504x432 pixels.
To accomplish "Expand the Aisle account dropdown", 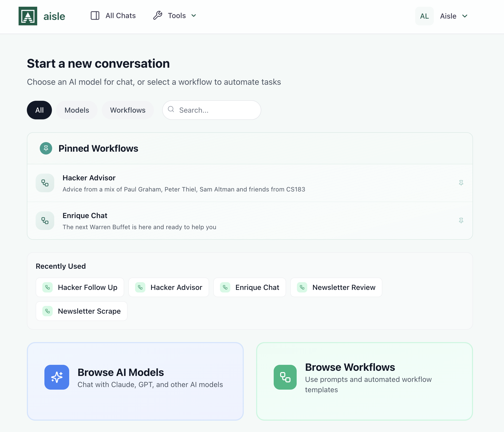I will (x=454, y=16).
